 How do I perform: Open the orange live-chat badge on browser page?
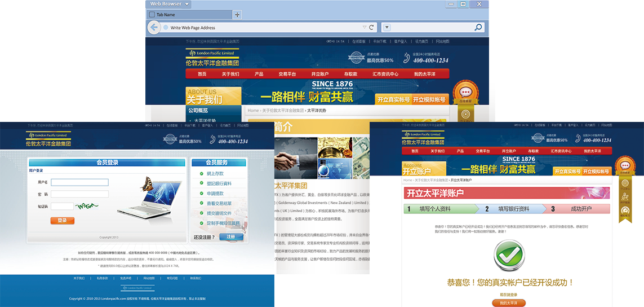coord(465,92)
